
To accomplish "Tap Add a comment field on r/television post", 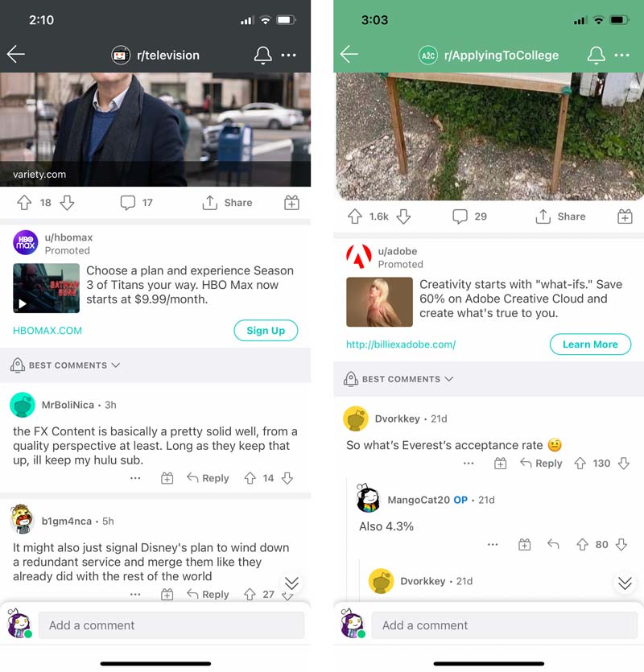I will tap(171, 625).
